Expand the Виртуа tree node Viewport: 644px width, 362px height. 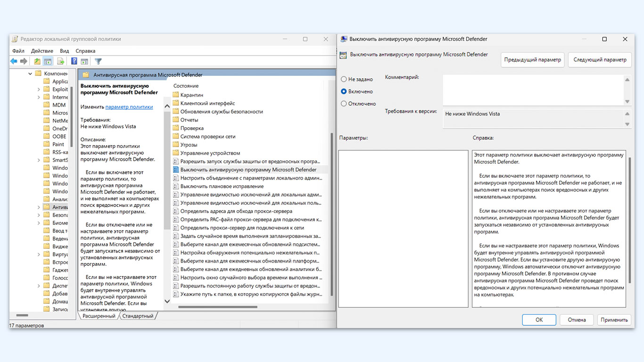coord(39,254)
